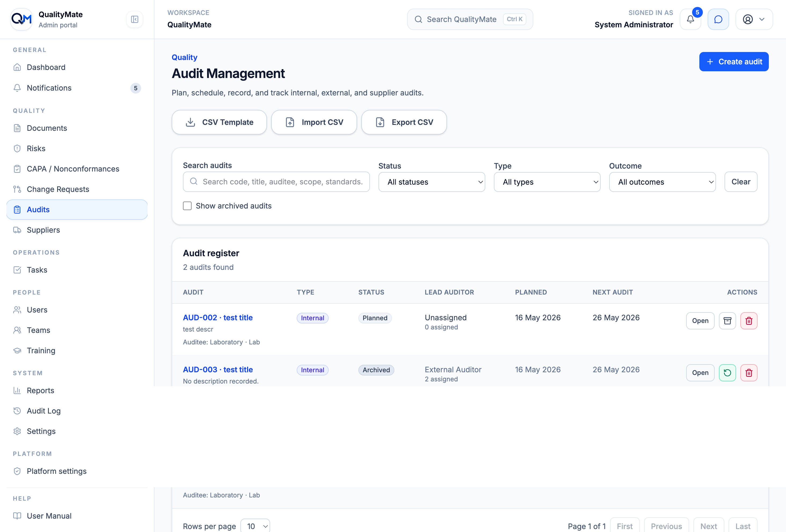The image size is (786, 532).
Task: Delete audit AUD-002 trash icon
Action: click(749, 321)
